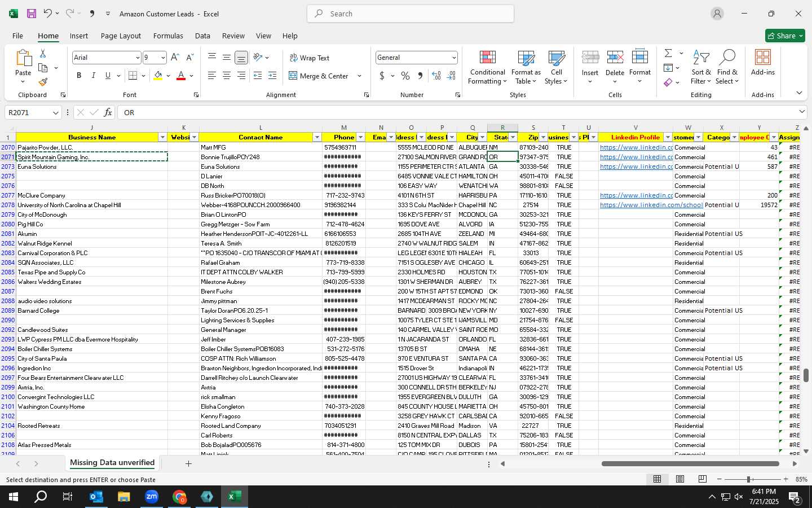Click the Save icon in title bar

[x=32, y=14]
